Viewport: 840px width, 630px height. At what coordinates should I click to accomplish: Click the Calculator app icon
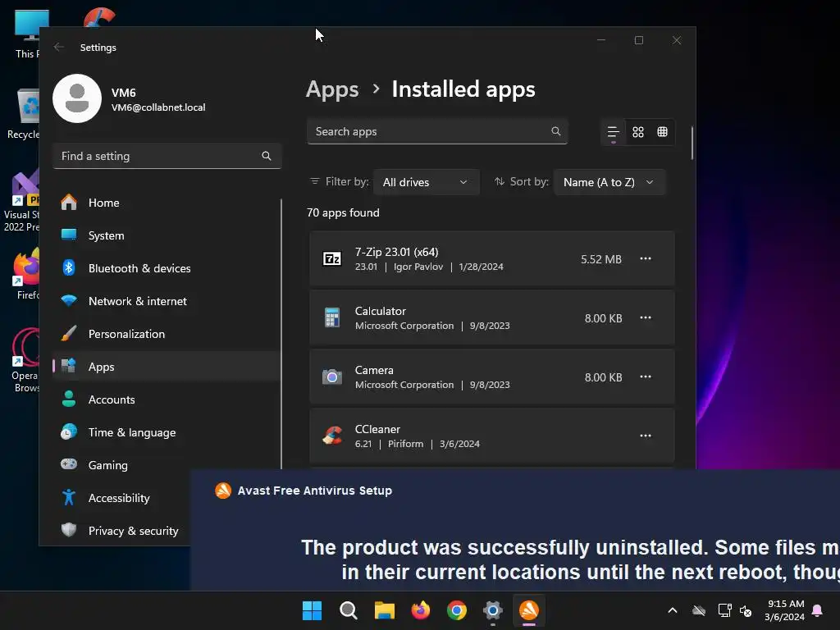click(x=332, y=317)
